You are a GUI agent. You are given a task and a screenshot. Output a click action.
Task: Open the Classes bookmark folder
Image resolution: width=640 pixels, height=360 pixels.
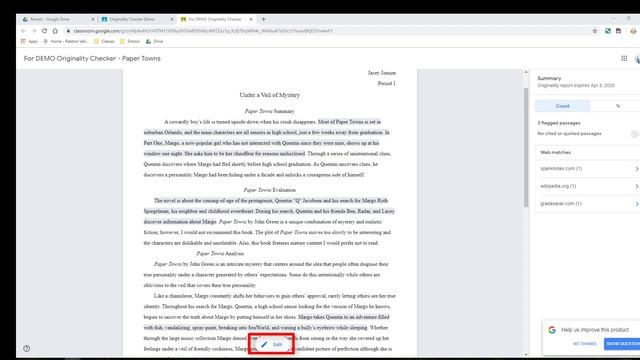coord(104,41)
